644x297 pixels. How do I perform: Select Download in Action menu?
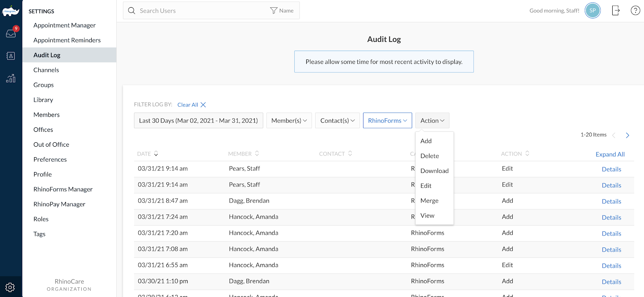point(434,171)
